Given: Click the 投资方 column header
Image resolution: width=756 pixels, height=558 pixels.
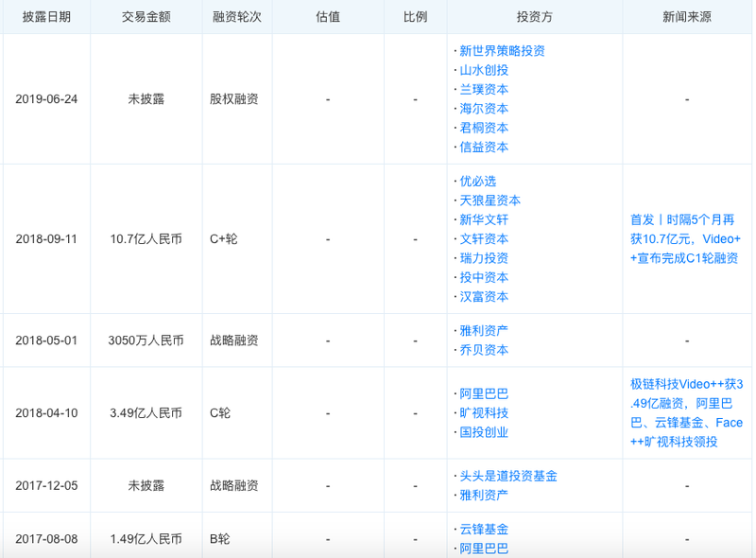Looking at the screenshot, I should (x=534, y=17).
